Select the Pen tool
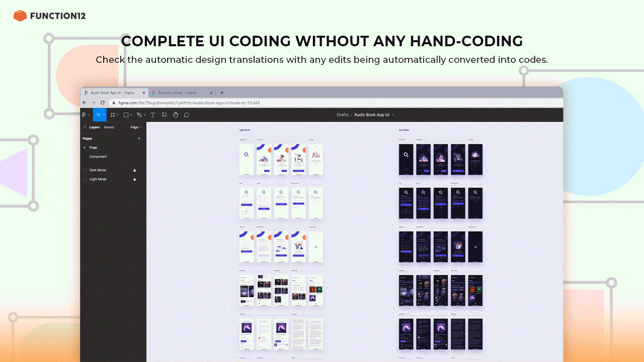This screenshot has height=362, width=644. coord(139,115)
